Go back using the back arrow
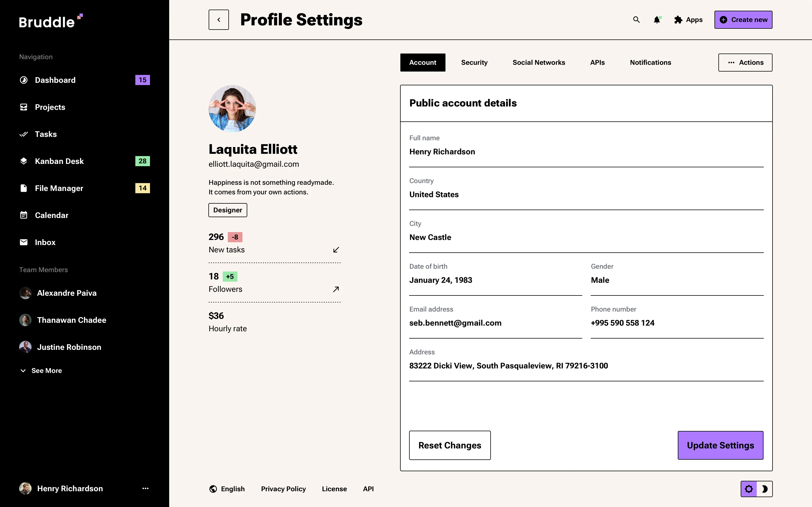 coord(219,19)
